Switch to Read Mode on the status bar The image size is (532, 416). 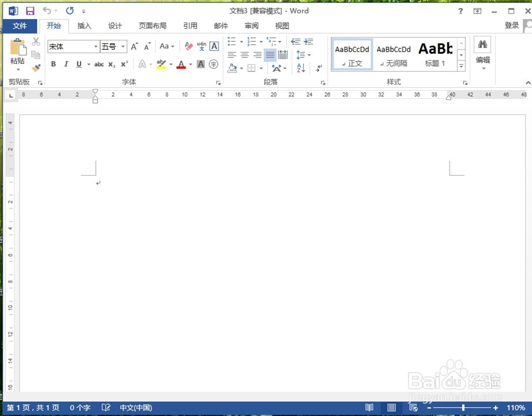(370, 407)
